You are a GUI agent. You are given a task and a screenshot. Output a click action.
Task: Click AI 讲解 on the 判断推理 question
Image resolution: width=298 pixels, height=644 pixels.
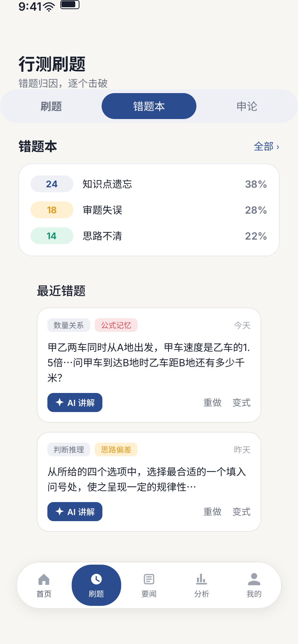pos(75,512)
